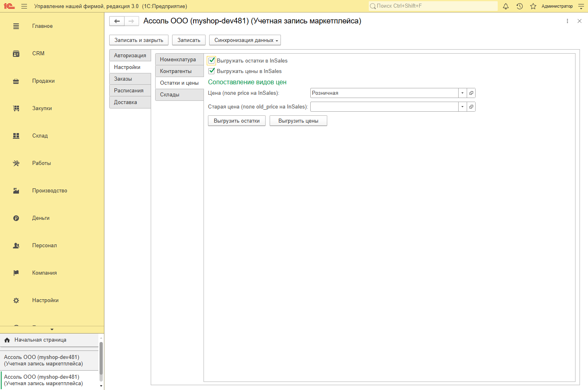Open the Склады sub-tab
Viewport: 588px width, 390px height.
point(179,95)
